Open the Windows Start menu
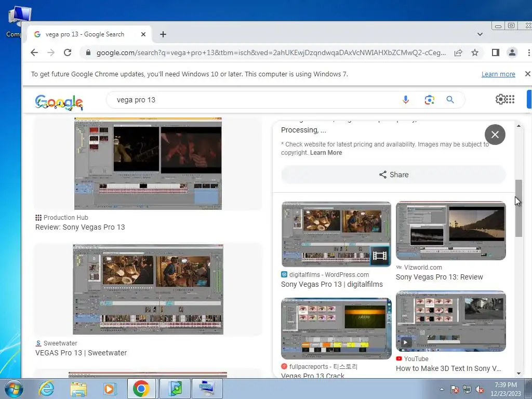The image size is (532, 399). click(14, 389)
